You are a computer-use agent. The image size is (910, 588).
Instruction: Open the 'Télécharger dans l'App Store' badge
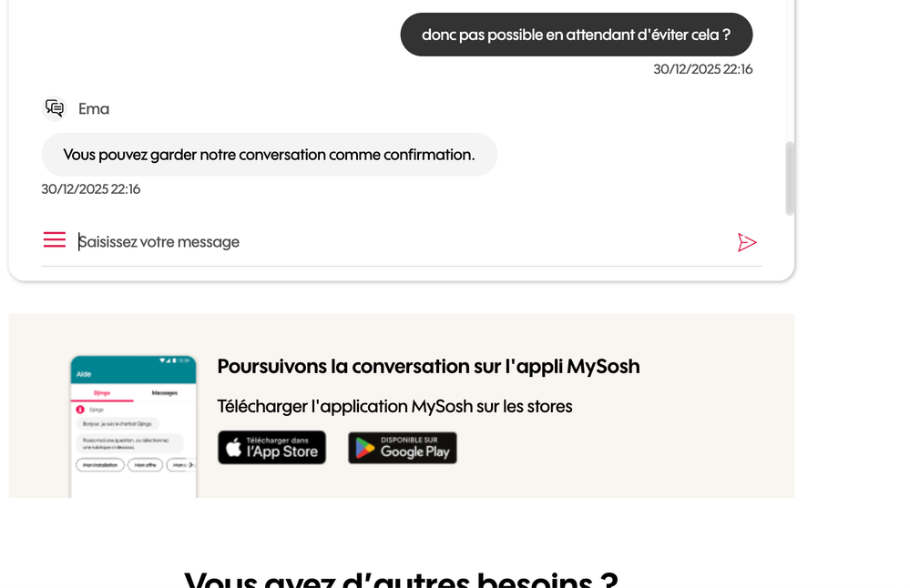[x=271, y=448]
